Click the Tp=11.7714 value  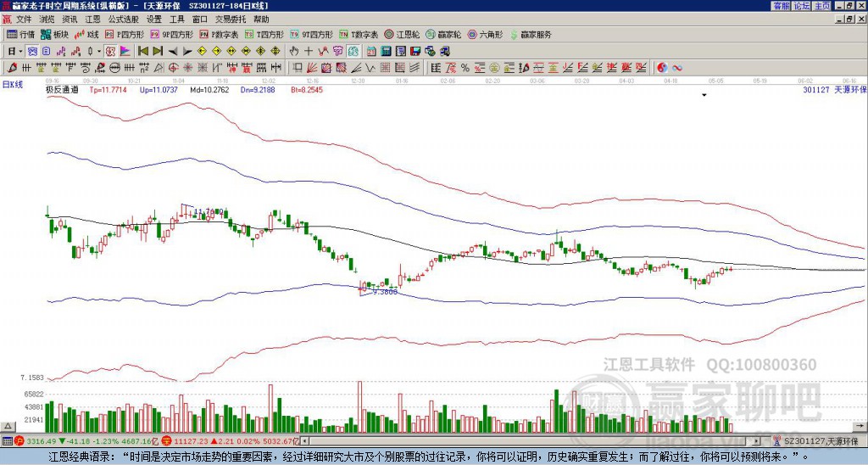coord(108,89)
